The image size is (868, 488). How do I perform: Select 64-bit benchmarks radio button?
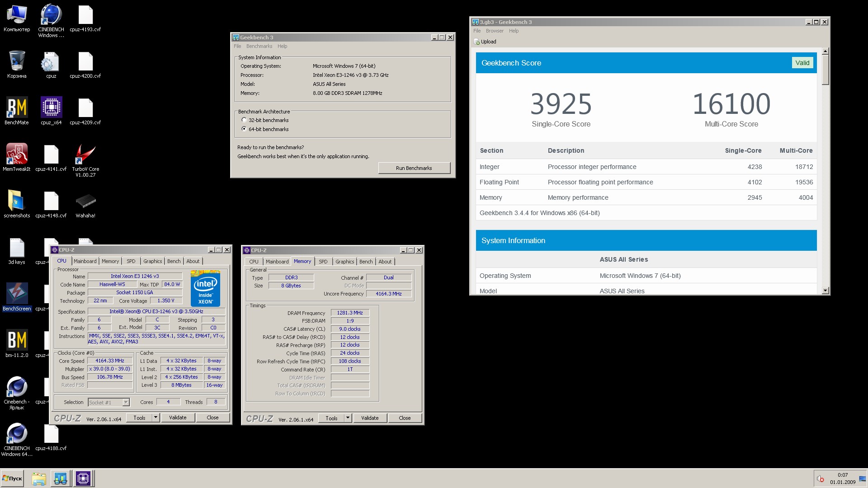pyautogui.click(x=244, y=129)
